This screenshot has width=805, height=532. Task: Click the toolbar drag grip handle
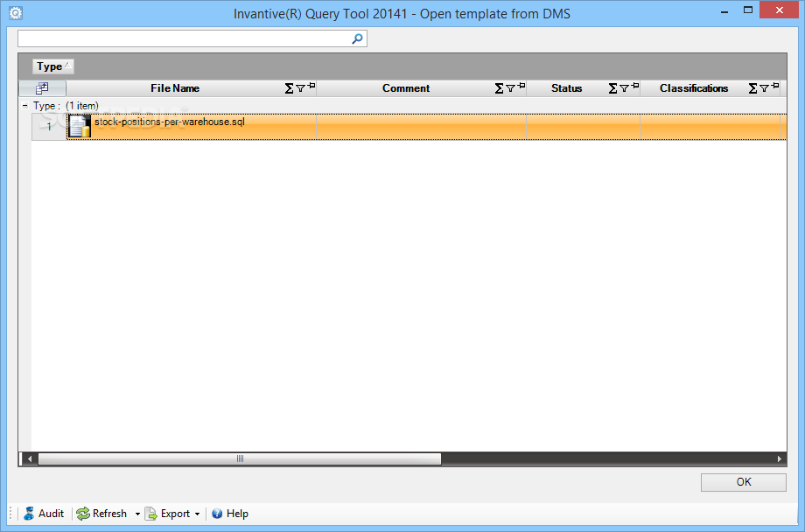coord(10,514)
